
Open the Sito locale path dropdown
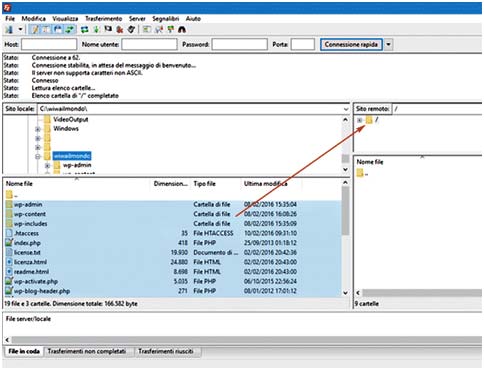pos(346,109)
